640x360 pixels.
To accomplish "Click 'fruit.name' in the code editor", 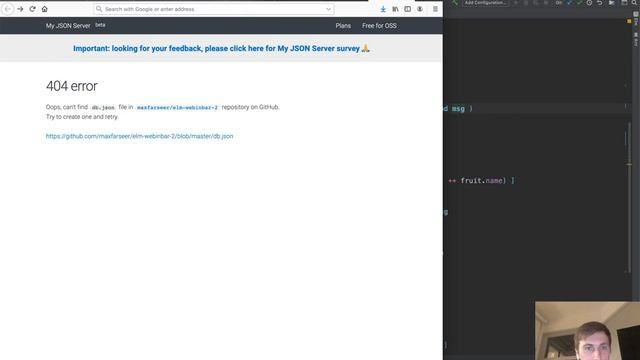I will pos(482,180).
